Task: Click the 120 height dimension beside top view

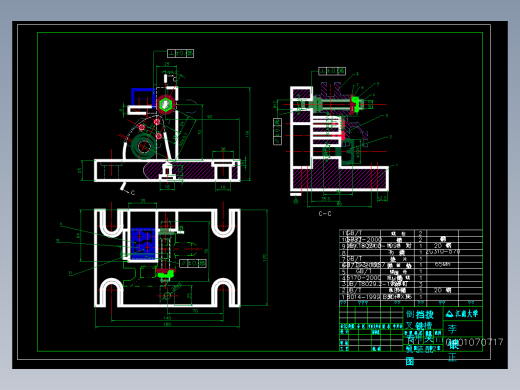Action: tap(264, 257)
